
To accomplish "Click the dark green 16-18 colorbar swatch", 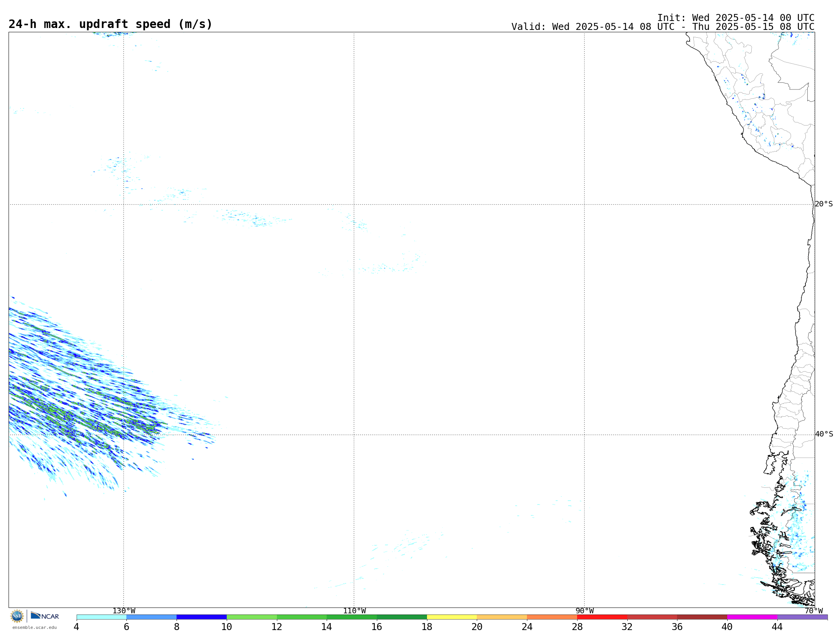I will point(402,617).
